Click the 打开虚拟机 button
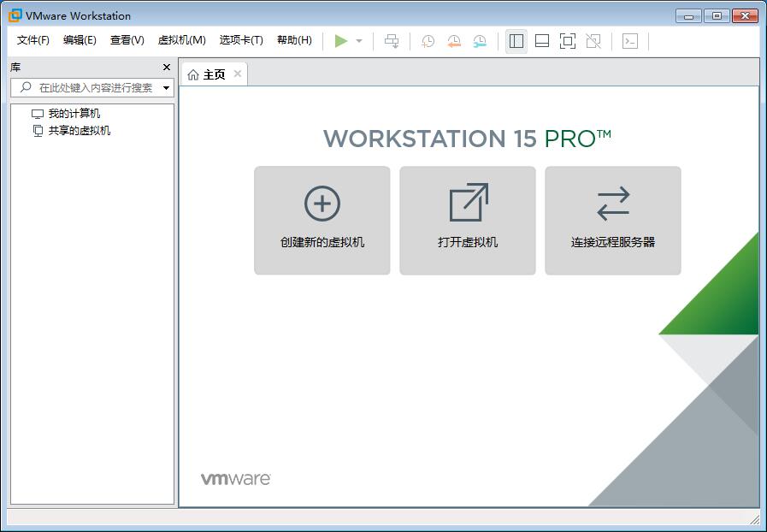Screen dimensions: 767x532 (x=468, y=220)
